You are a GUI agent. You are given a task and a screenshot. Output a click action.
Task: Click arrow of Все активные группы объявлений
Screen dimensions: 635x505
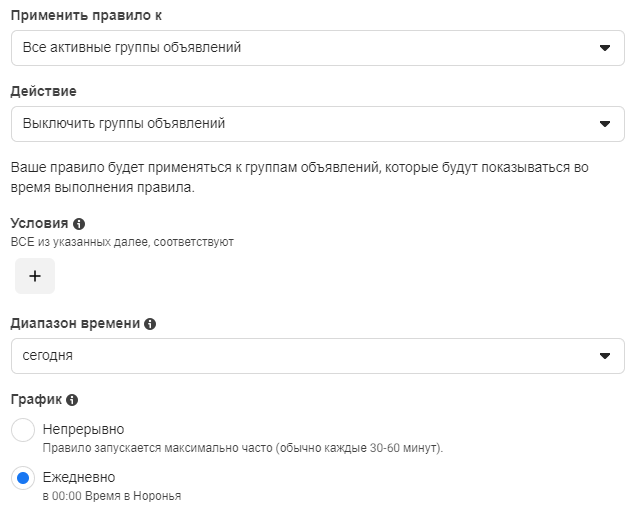pos(605,48)
